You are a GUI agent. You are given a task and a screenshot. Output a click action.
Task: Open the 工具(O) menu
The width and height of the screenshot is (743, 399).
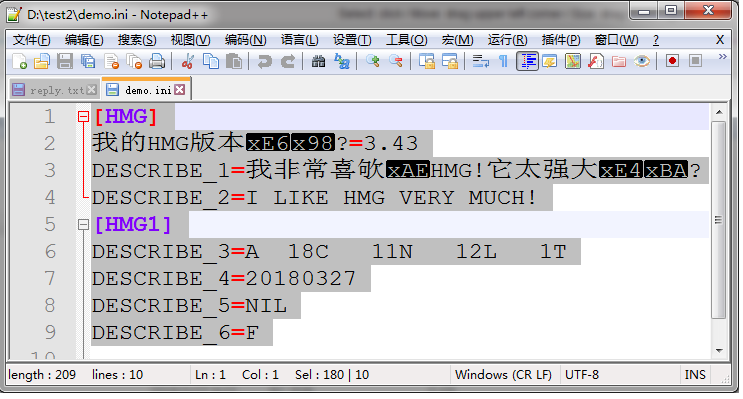click(407, 40)
